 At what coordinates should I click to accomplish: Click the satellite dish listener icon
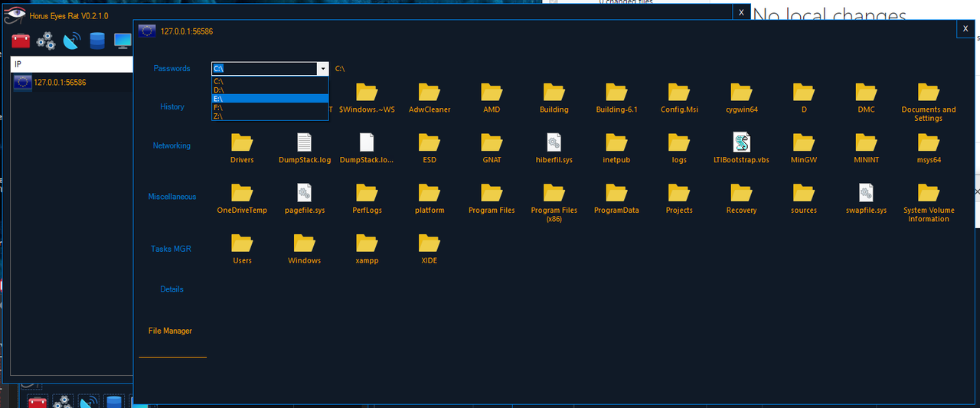pos(71,41)
